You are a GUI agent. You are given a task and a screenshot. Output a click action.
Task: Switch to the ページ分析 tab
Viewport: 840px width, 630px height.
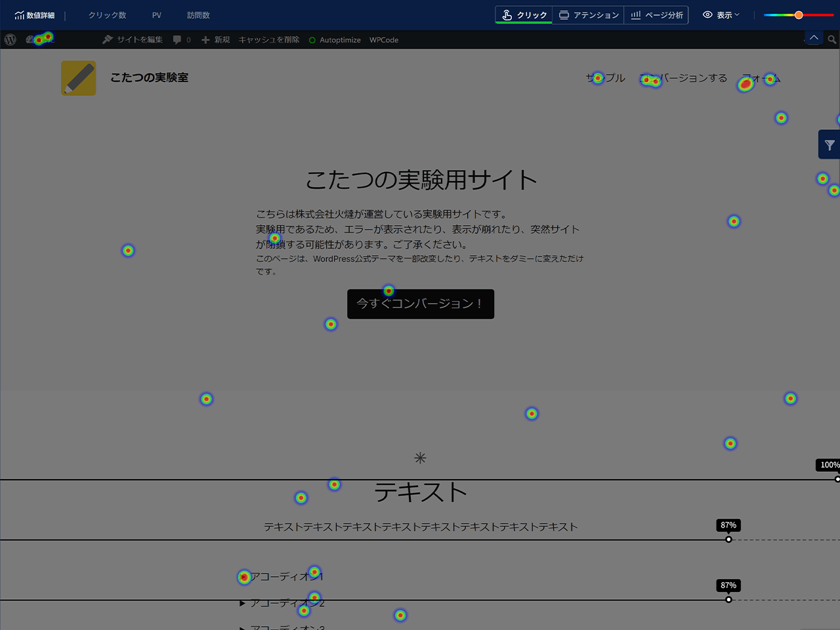pyautogui.click(x=656, y=15)
